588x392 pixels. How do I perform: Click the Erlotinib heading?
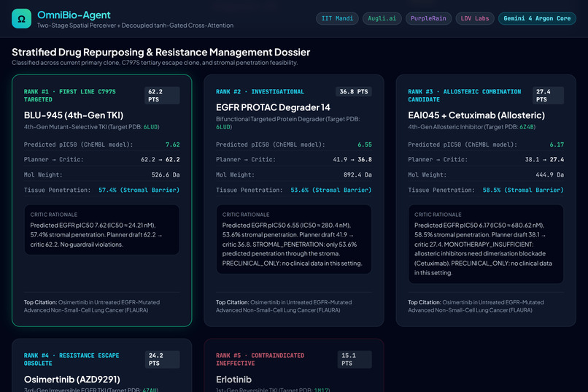click(233, 380)
